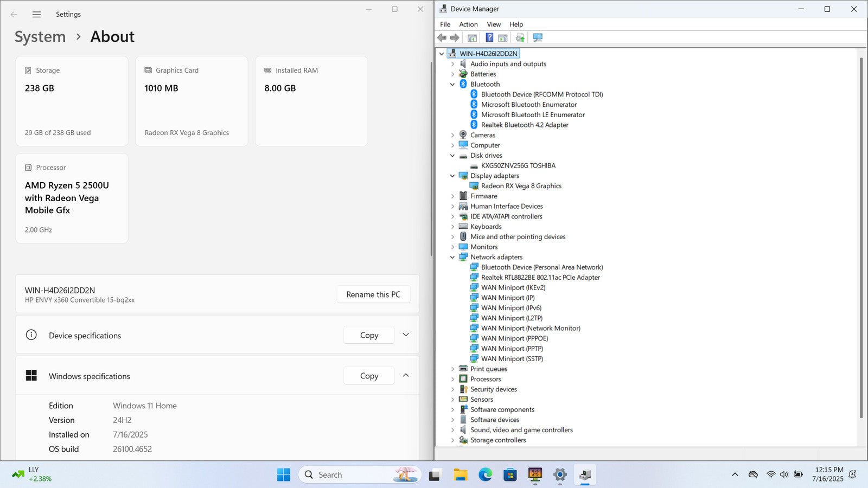This screenshot has height=488, width=868.
Task: Click the taskbar Search box
Action: pyautogui.click(x=360, y=475)
